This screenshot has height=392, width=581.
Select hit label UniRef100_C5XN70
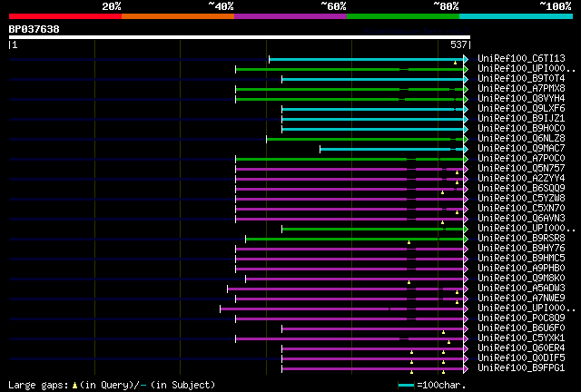tap(521, 209)
